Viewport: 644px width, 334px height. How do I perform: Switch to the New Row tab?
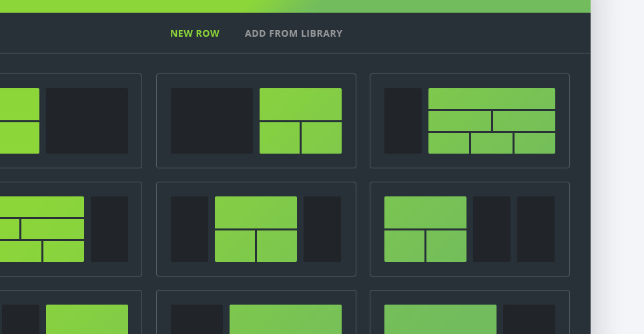pyautogui.click(x=194, y=33)
